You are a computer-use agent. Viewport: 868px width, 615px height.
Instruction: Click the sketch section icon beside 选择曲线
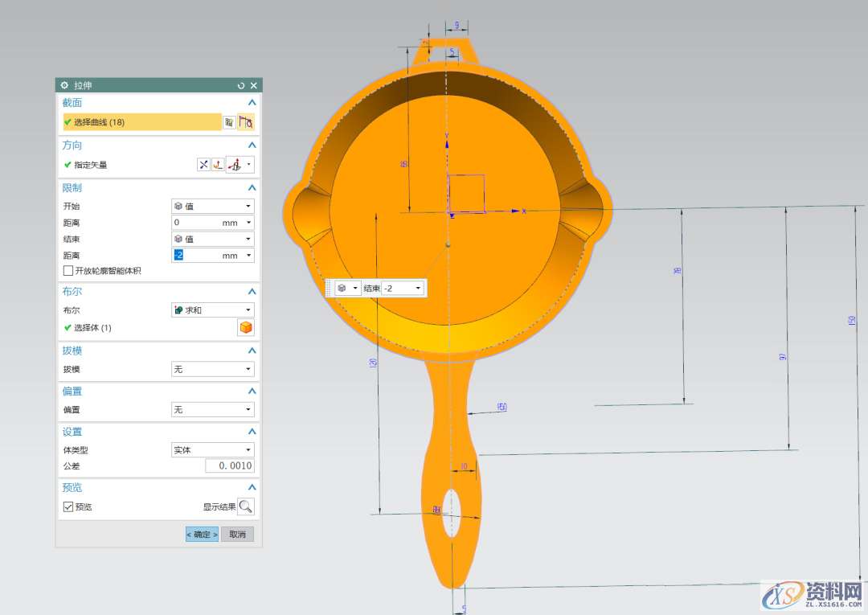pos(229,122)
